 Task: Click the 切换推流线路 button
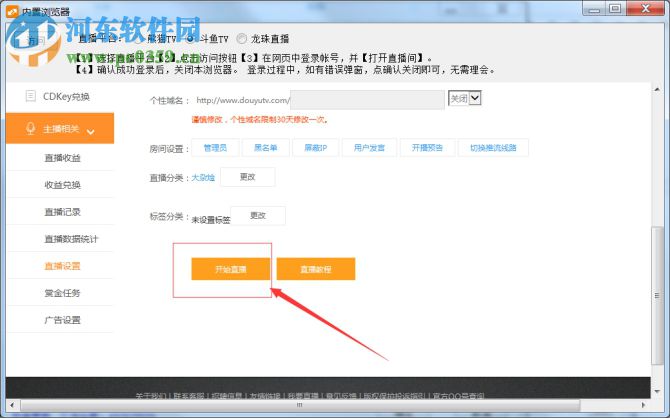pos(494,148)
